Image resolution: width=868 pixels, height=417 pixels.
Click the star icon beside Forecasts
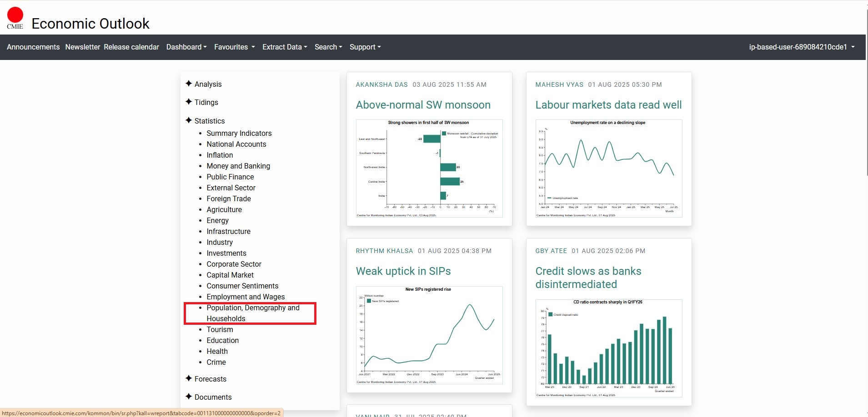[189, 378]
